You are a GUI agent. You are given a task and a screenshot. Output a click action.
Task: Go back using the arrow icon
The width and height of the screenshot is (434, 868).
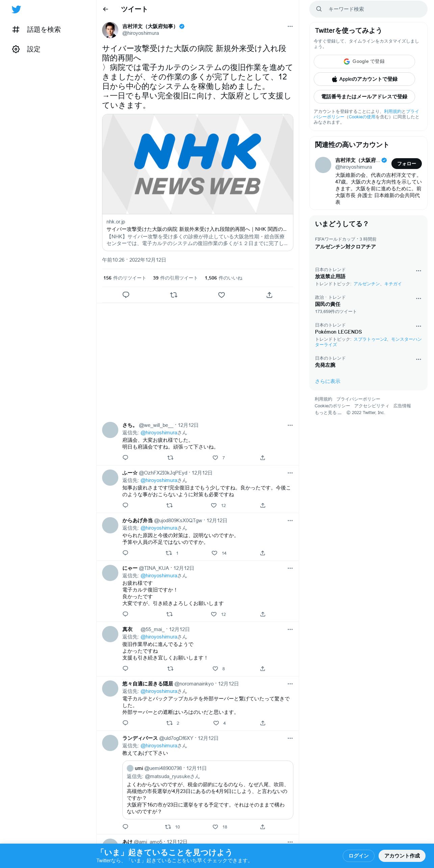pos(105,9)
